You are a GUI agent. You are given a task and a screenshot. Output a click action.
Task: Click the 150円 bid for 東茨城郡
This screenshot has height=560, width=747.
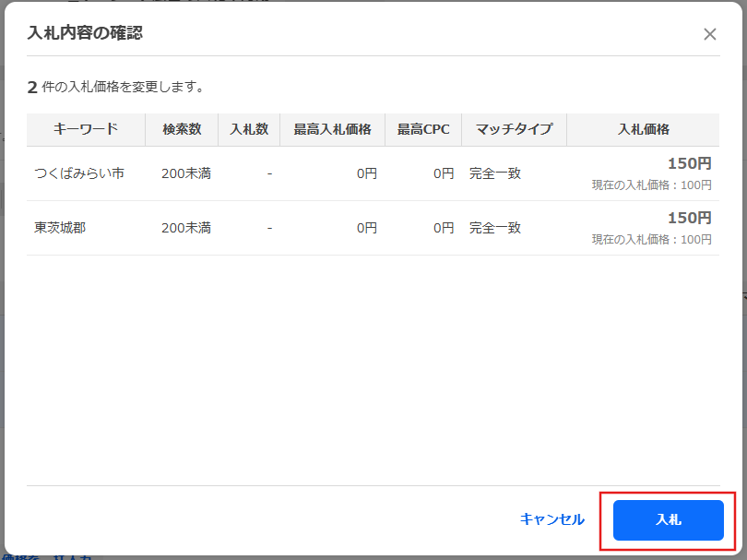point(689,219)
